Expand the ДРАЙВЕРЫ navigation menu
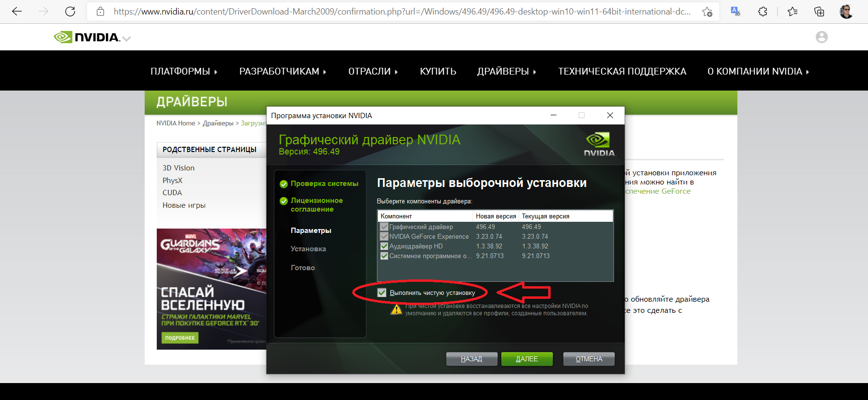Viewport: 868px width, 400px height. pos(507,71)
